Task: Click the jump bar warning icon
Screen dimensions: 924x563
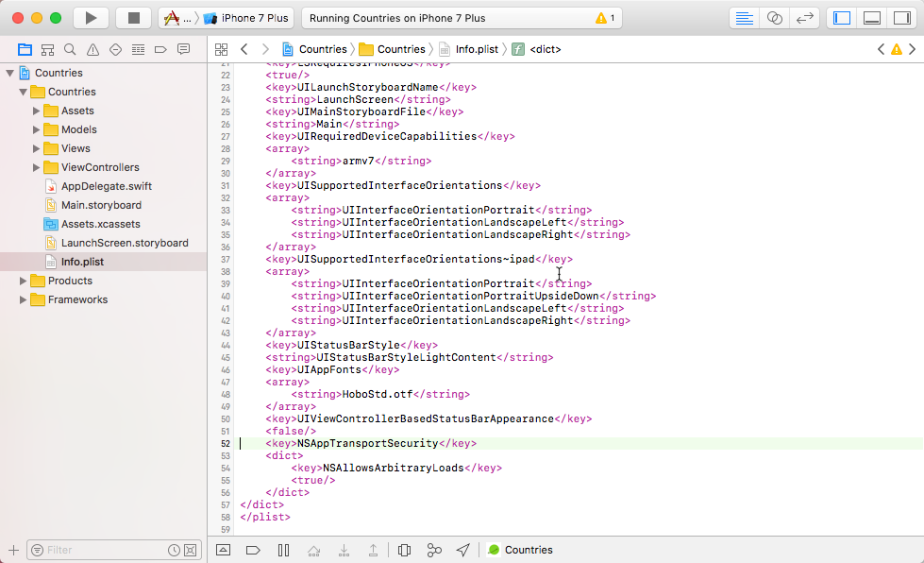Action: tap(897, 49)
